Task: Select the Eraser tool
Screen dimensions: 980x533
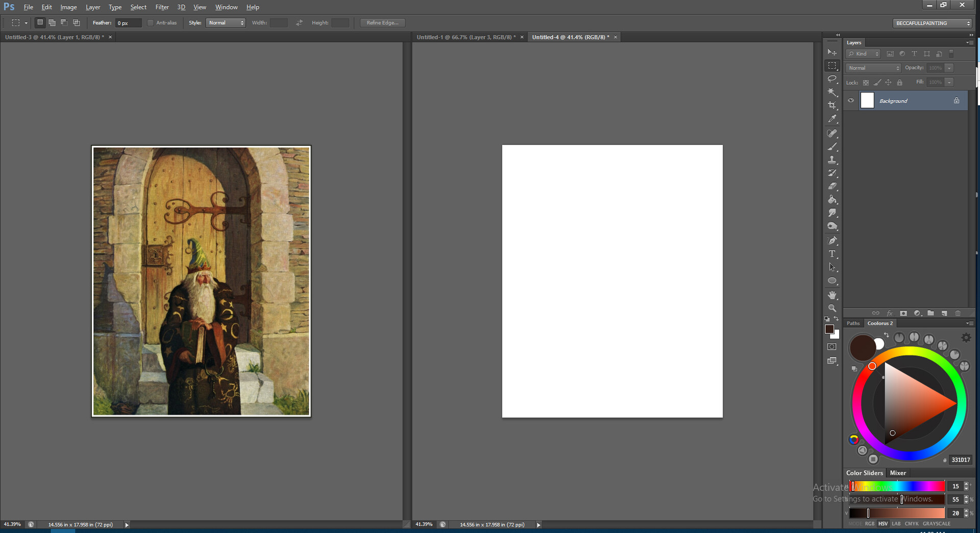Action: point(832,186)
